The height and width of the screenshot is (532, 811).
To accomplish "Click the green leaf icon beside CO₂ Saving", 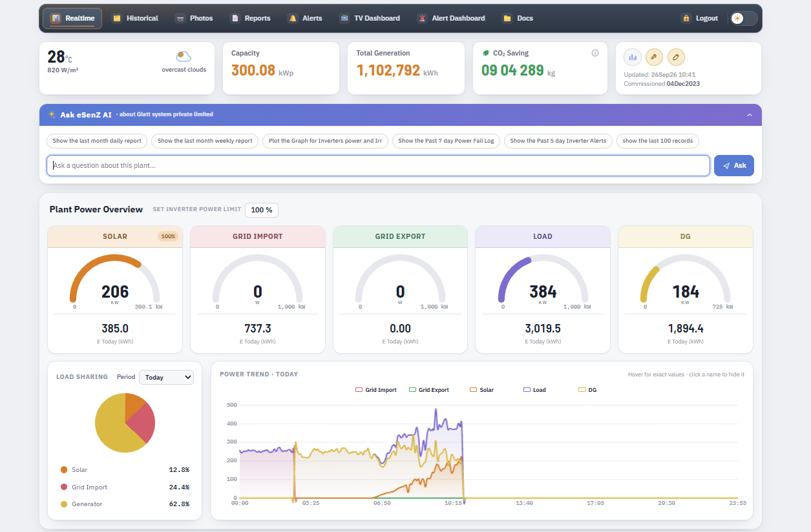I will tap(486, 53).
